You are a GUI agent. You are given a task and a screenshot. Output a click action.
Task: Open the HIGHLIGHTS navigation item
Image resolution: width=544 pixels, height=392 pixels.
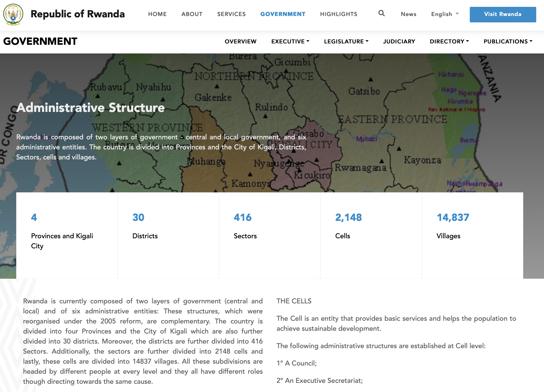[x=338, y=14]
